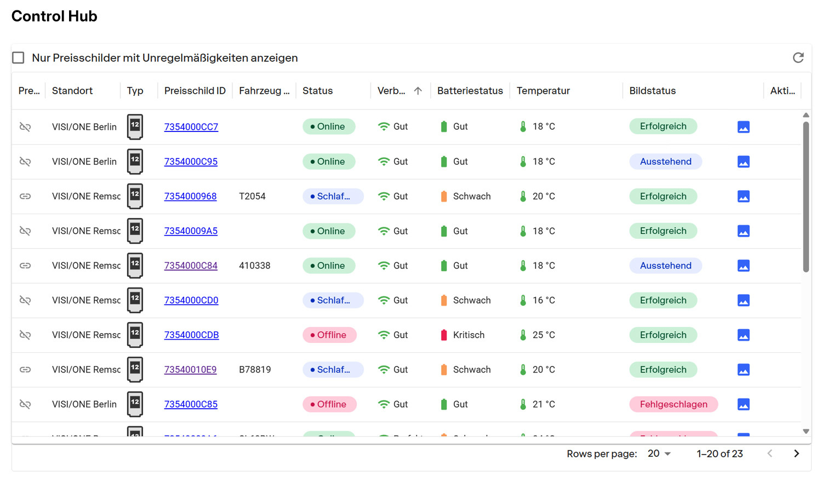This screenshot has height=504, width=822.
Task: Sort by the Temperatur column header
Action: pos(543,91)
